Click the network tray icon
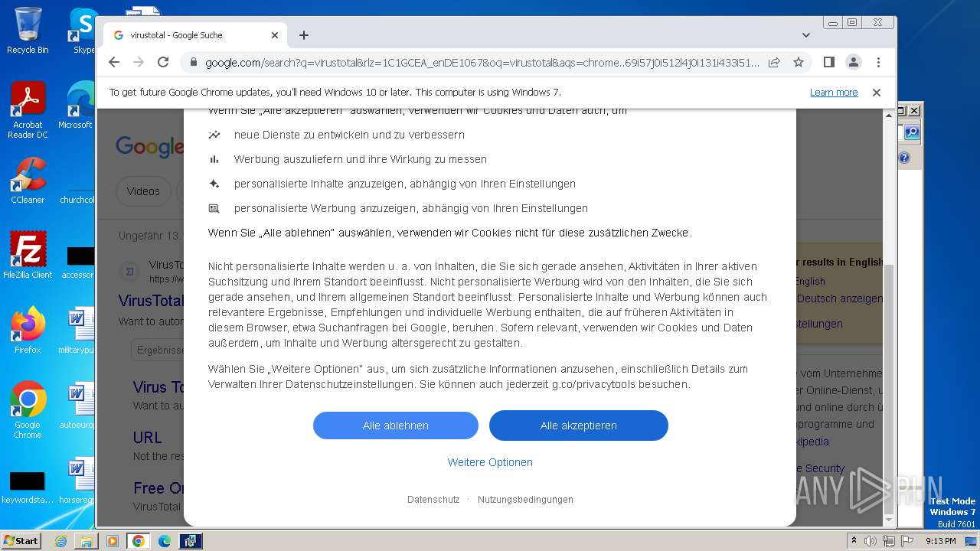 coord(889,541)
